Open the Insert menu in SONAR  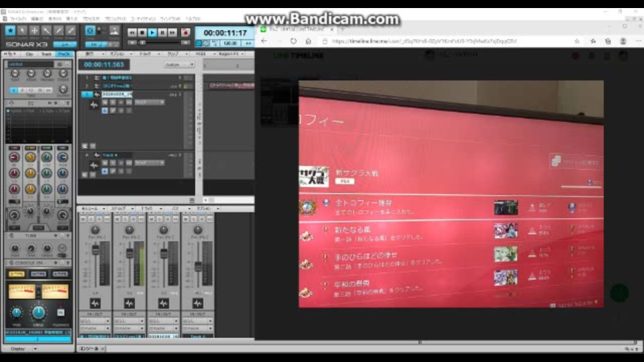coord(72,19)
